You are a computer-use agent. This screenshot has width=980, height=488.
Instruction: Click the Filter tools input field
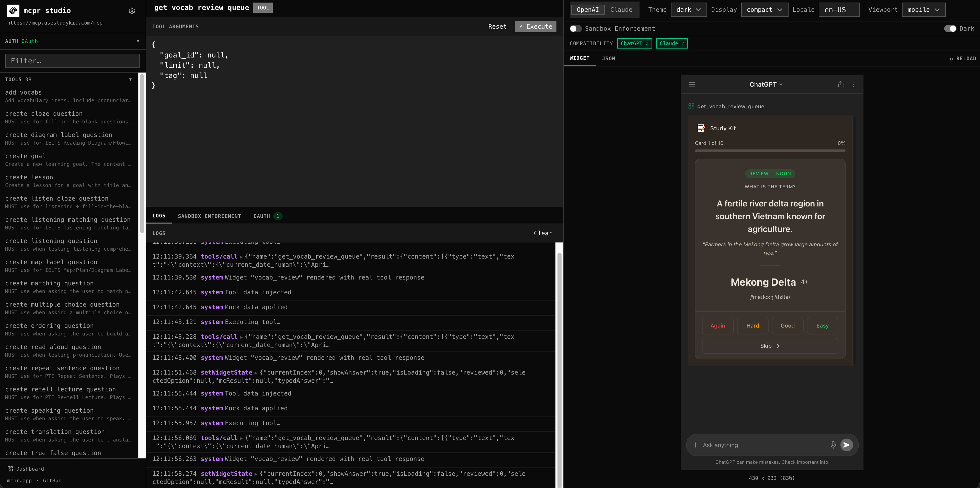[x=72, y=61]
